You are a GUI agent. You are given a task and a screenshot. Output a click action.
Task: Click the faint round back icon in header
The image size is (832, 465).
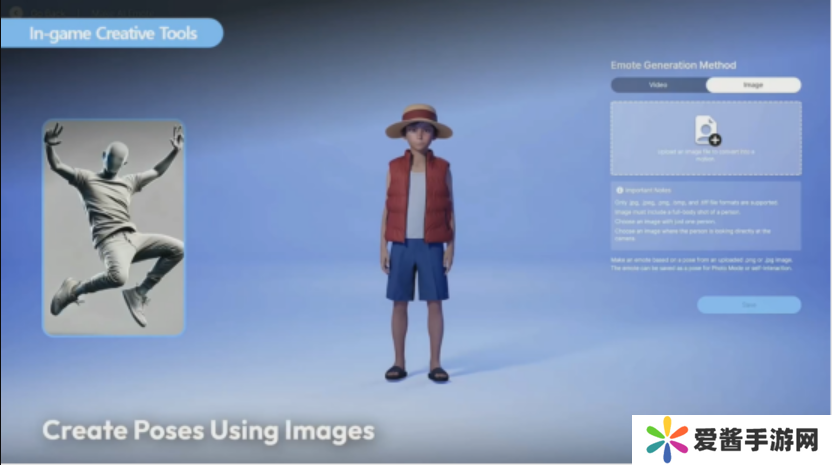tap(15, 11)
